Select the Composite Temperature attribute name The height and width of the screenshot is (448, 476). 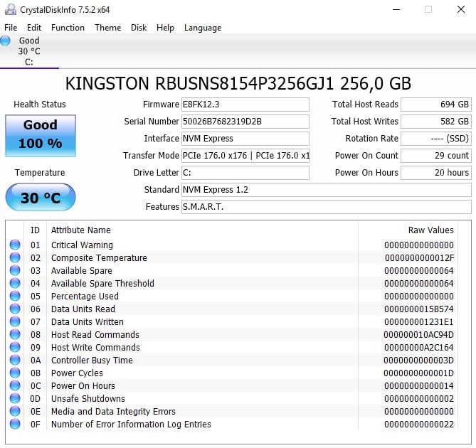[99, 258]
